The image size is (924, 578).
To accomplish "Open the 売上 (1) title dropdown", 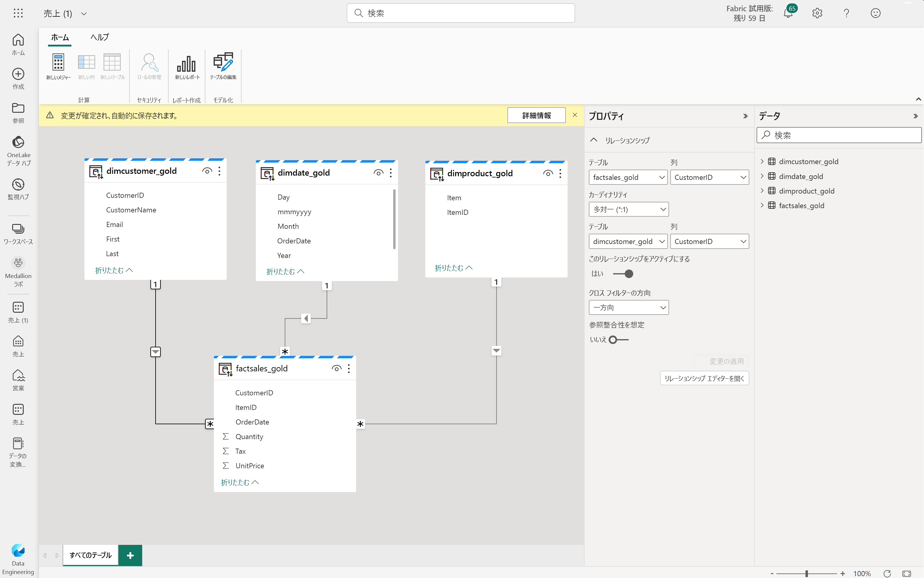I will pyautogui.click(x=84, y=14).
